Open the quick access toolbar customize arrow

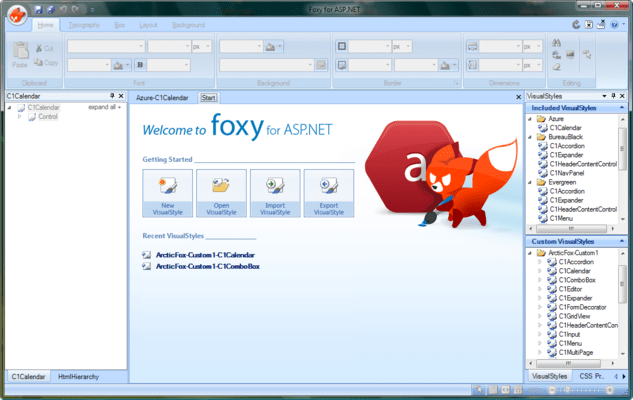tap(92, 9)
